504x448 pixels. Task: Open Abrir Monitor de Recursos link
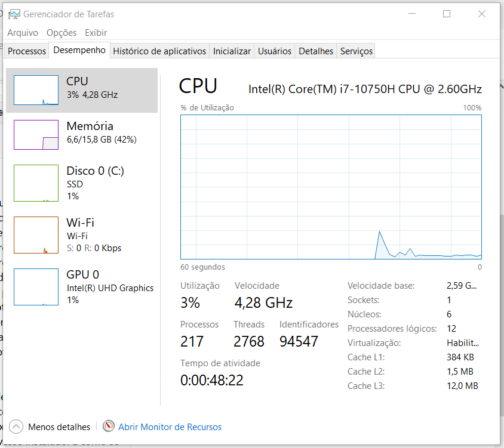pos(170,427)
